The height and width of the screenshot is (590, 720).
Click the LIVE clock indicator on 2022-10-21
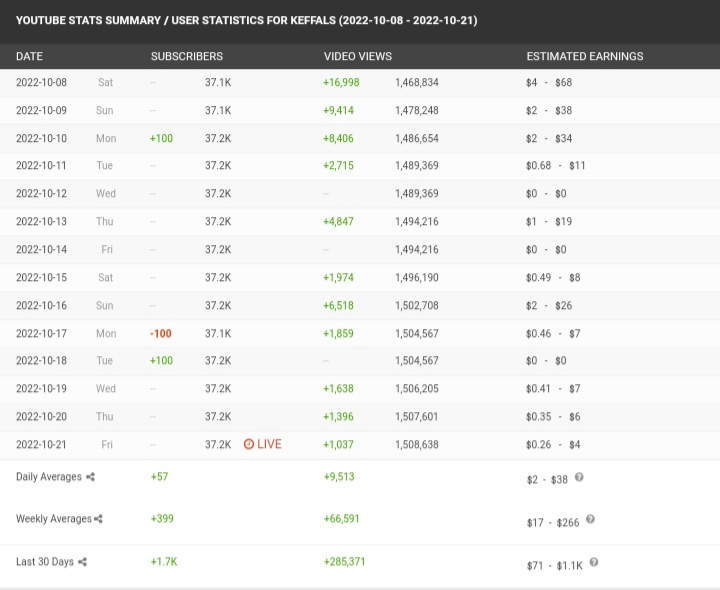262,444
